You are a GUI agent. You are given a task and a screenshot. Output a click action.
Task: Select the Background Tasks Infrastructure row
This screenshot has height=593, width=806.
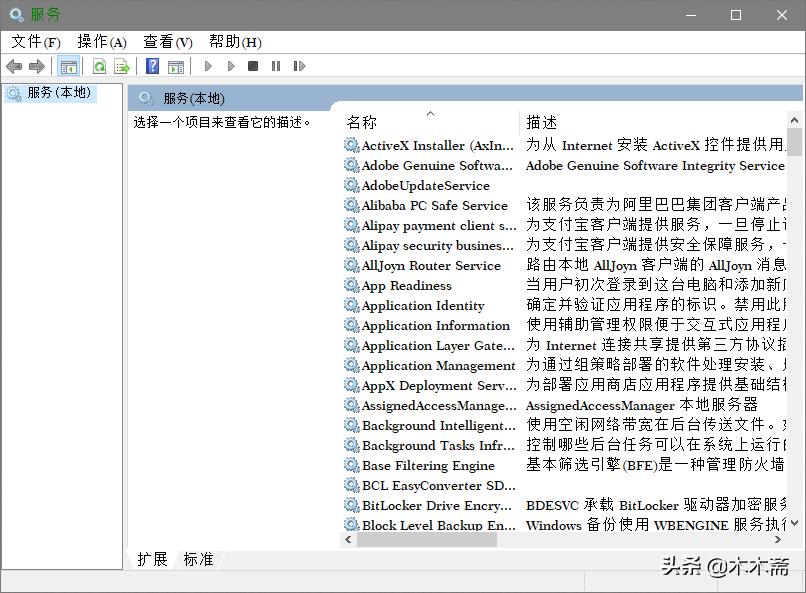click(564, 445)
